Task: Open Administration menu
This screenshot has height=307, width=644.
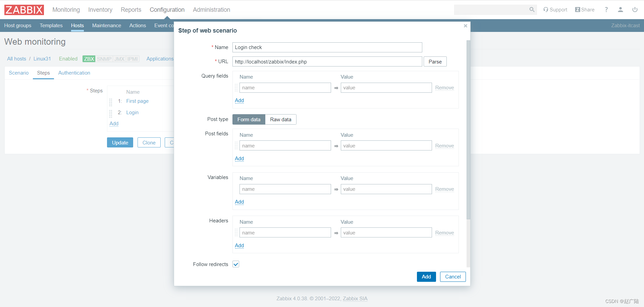Action: pos(211,10)
